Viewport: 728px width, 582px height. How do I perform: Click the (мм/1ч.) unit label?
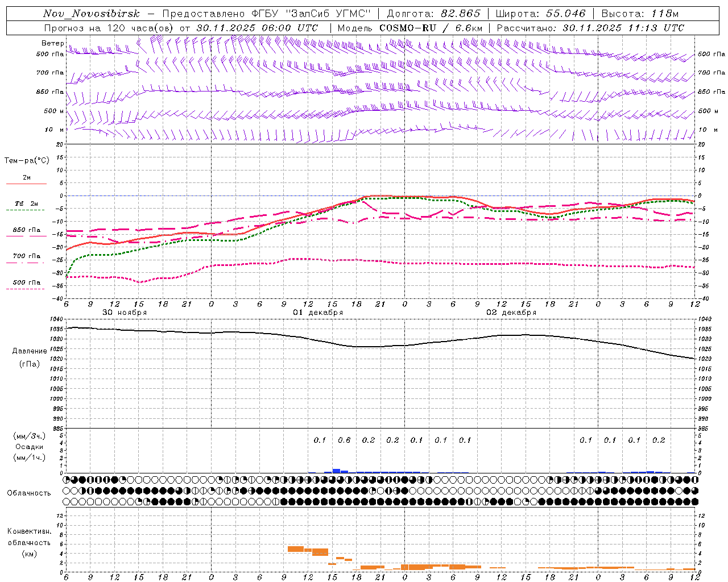click(30, 458)
